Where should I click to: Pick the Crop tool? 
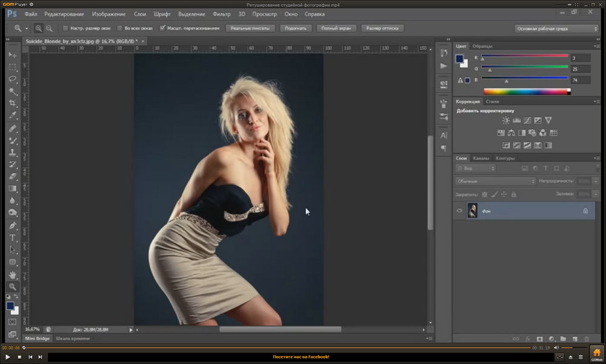pos(13,104)
